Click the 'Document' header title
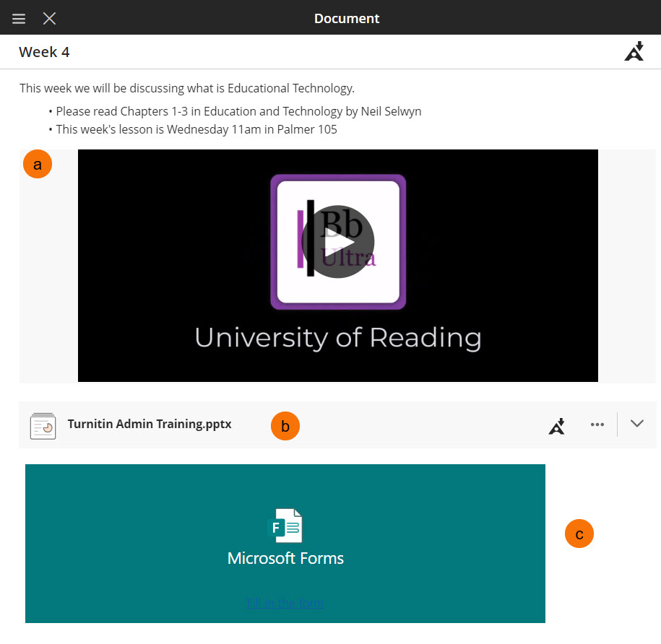 pos(347,19)
